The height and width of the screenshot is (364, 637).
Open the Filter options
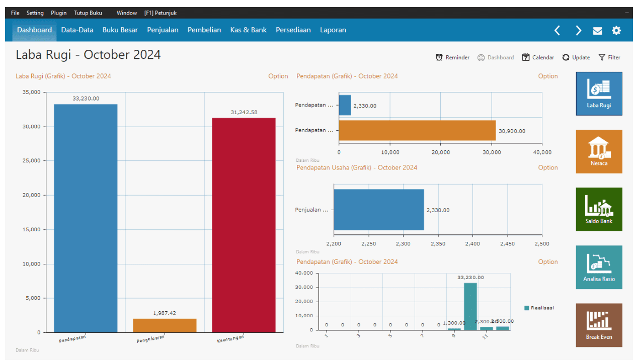609,57
